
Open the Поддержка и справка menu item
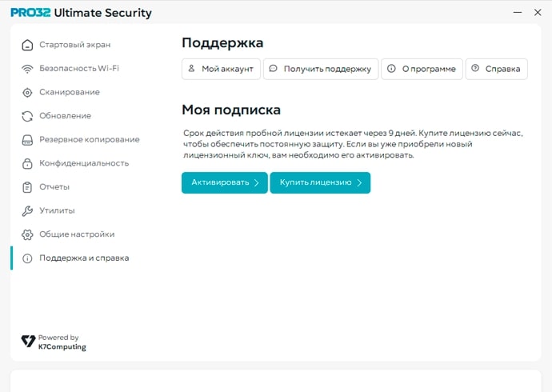[84, 258]
